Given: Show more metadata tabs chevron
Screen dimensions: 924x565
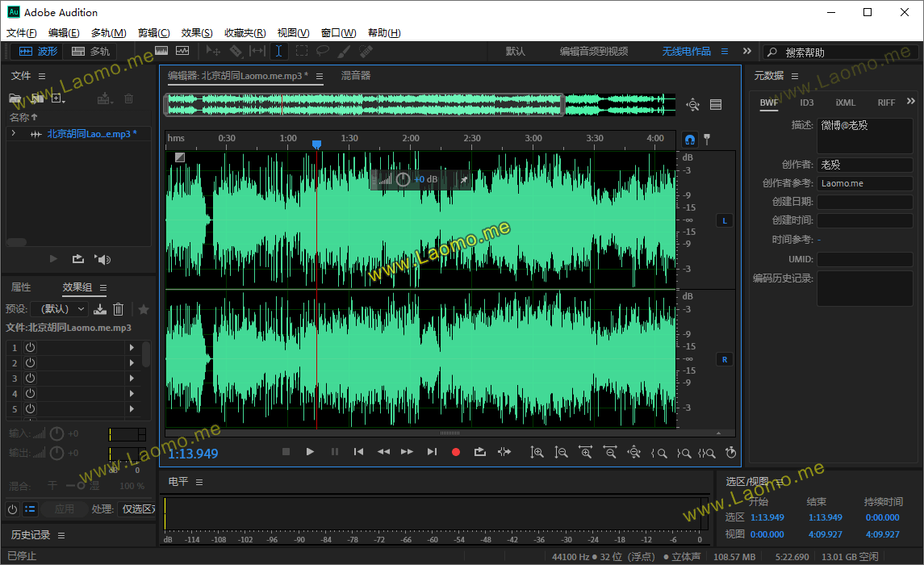Looking at the screenshot, I should pos(911,102).
